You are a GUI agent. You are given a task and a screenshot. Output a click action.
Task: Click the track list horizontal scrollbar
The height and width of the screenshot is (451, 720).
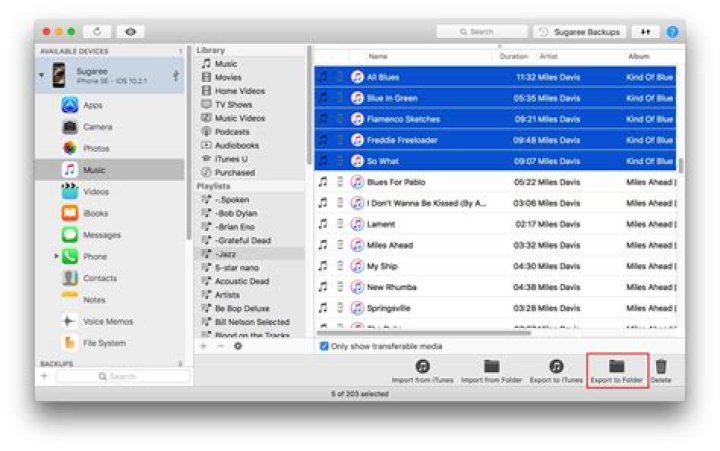(423, 333)
